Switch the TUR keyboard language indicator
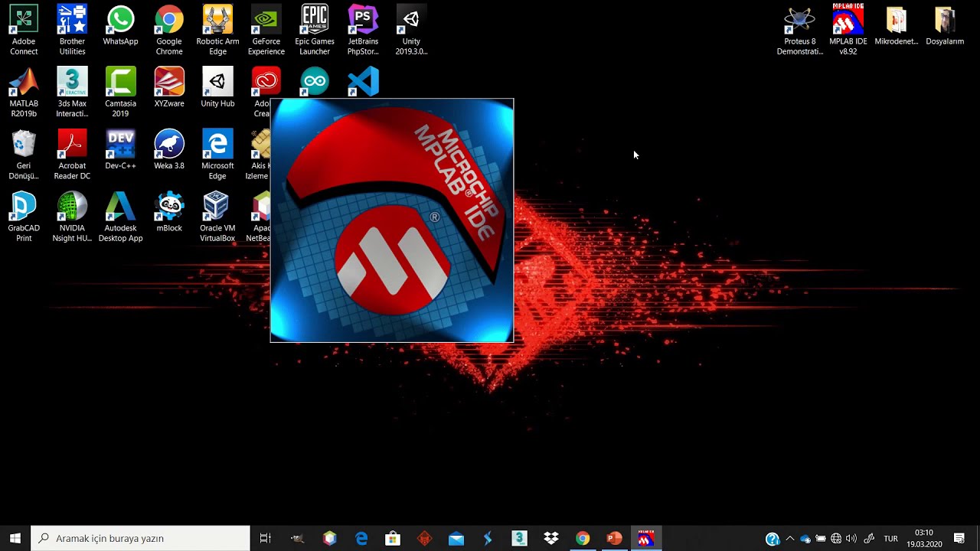Viewport: 980px width, 551px height. (x=891, y=539)
